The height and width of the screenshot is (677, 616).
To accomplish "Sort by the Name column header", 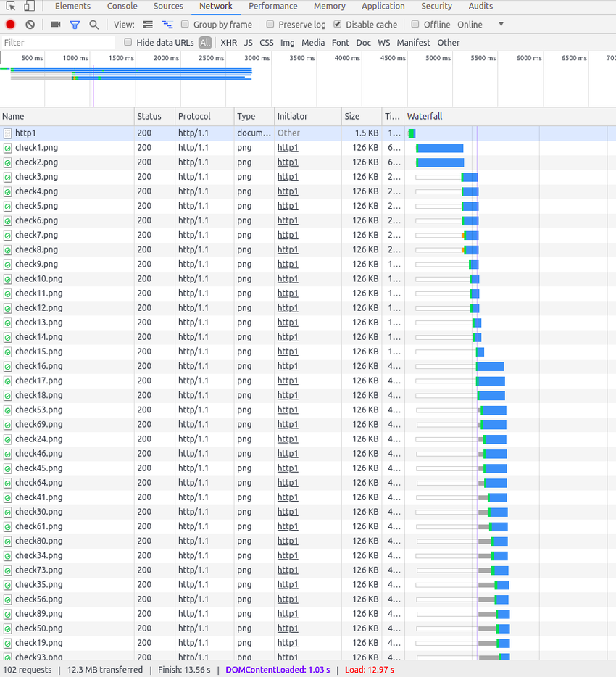I will tap(67, 117).
